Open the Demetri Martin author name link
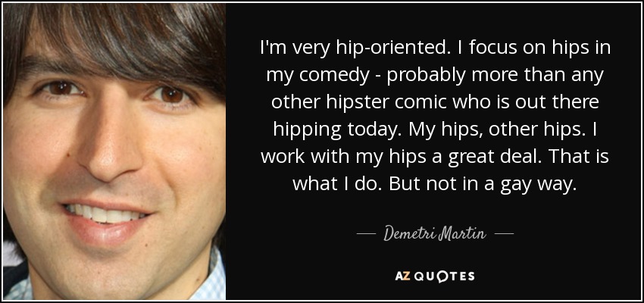The image size is (644, 303). click(x=435, y=234)
